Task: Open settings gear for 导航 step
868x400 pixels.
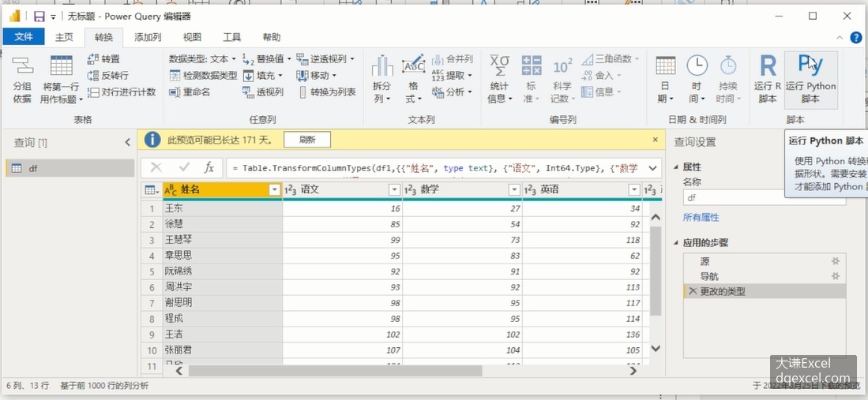Action: coord(836,276)
